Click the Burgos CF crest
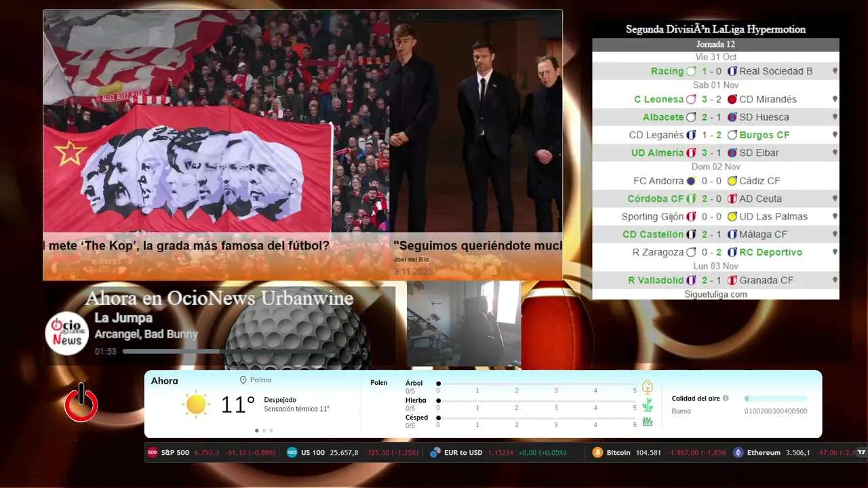Image resolution: width=868 pixels, height=488 pixels. [732, 136]
